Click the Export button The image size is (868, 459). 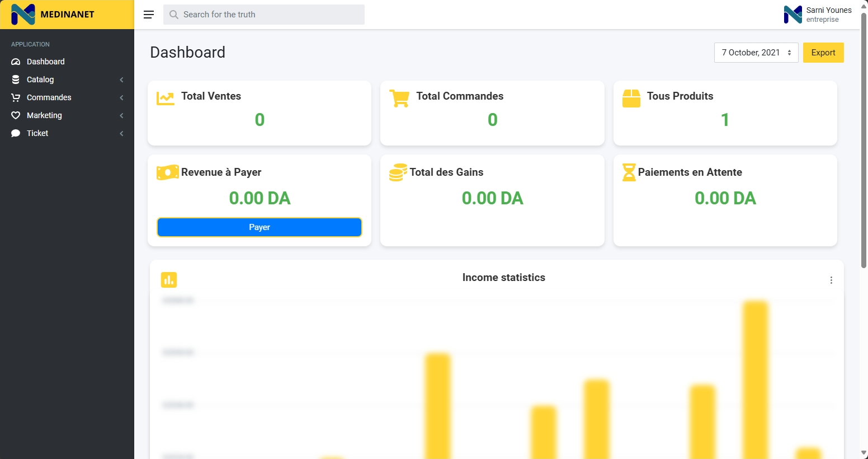(x=823, y=52)
